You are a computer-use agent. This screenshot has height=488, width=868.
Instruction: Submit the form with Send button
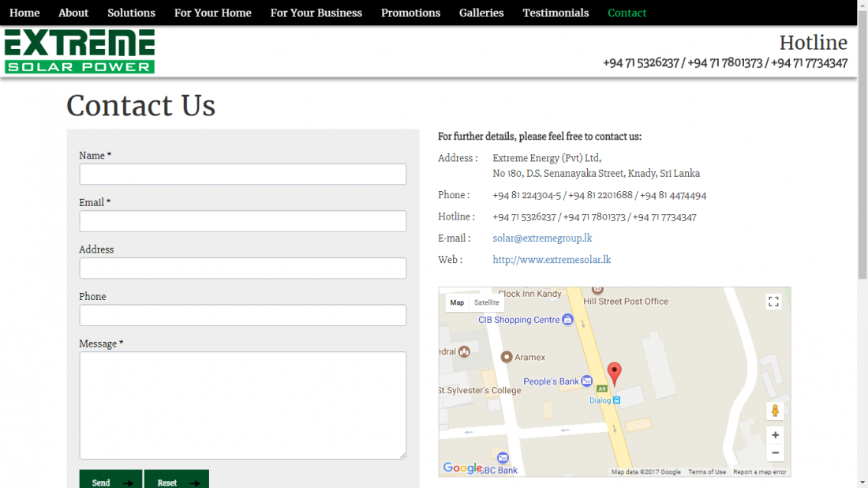coord(110,480)
